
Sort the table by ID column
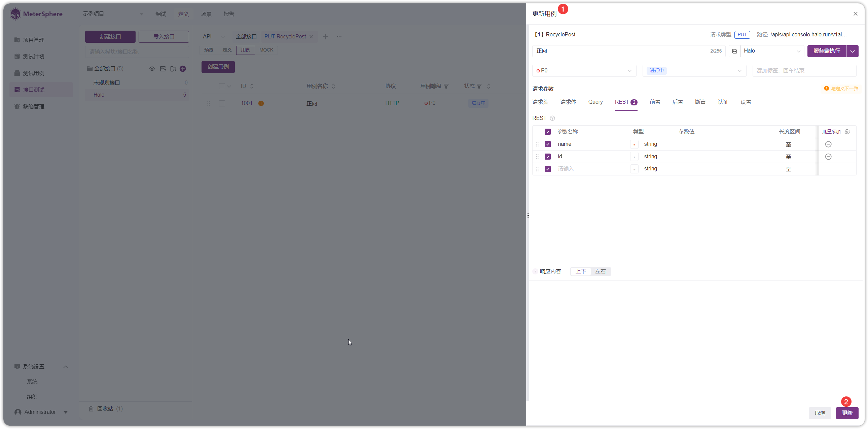click(252, 86)
